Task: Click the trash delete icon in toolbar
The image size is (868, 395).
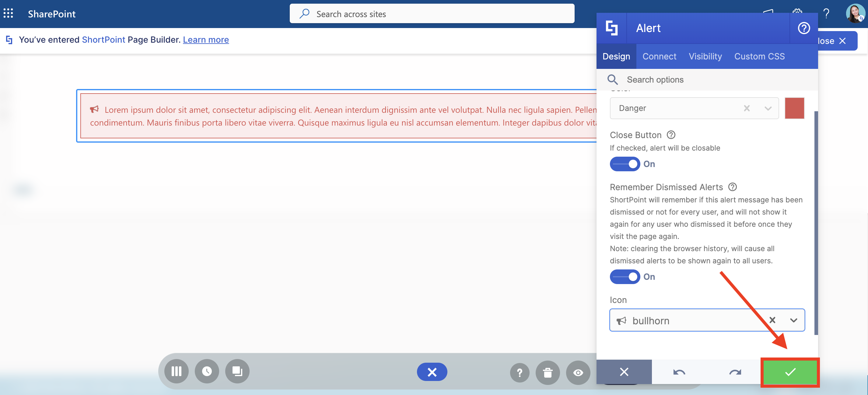Action: click(548, 372)
